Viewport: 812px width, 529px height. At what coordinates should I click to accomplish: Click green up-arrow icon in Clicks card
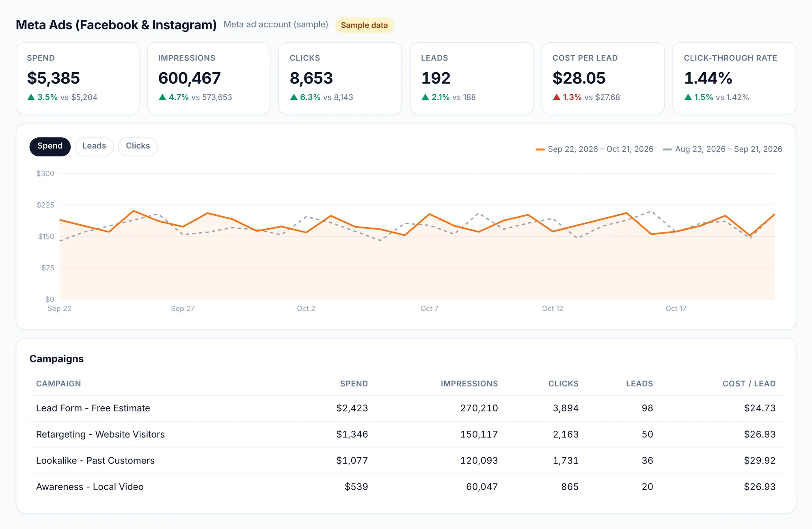294,97
